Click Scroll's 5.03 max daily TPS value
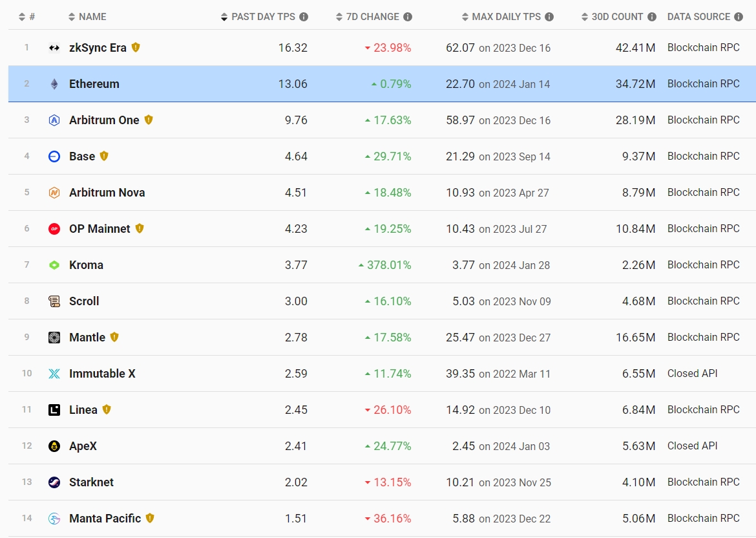The image size is (756, 538). pos(464,301)
